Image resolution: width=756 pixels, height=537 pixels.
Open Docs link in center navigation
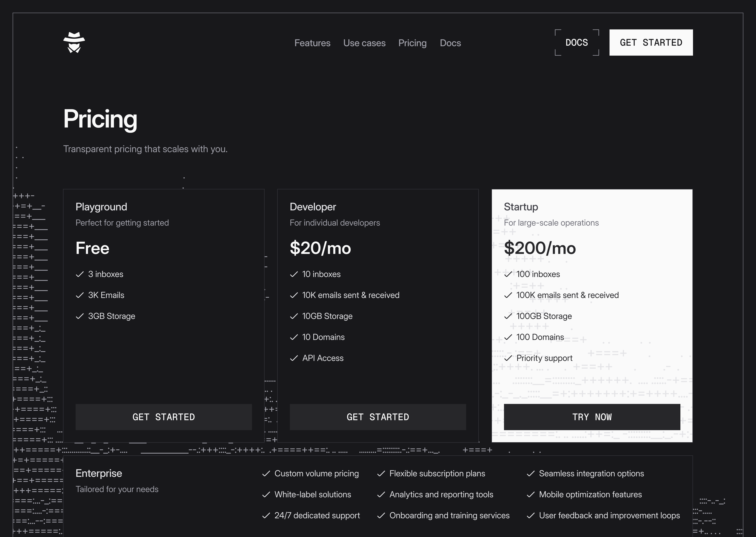point(450,43)
